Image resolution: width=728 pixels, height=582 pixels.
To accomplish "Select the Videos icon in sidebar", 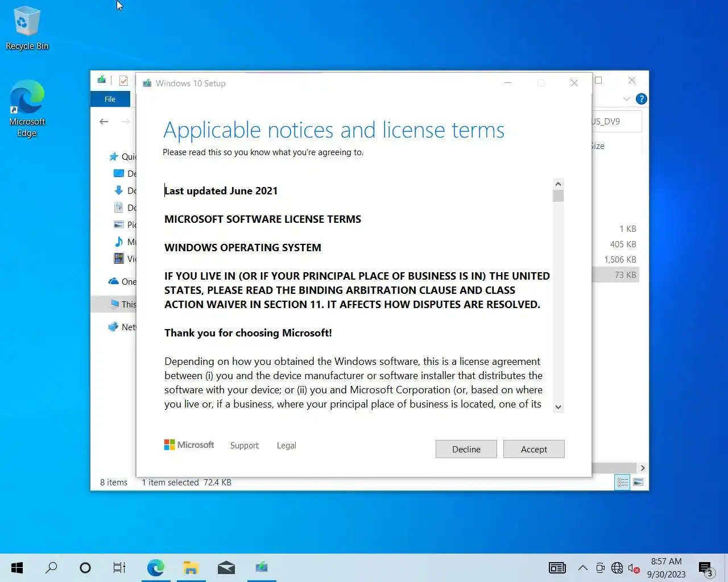I will coord(118,259).
